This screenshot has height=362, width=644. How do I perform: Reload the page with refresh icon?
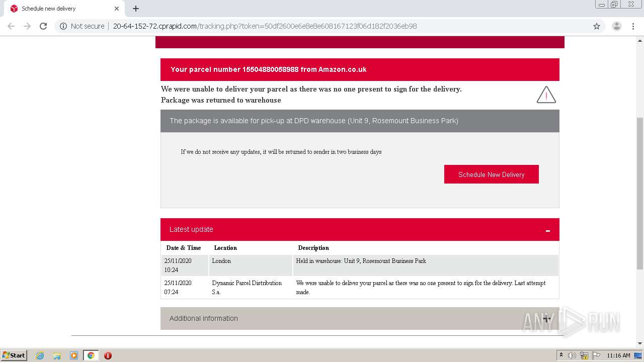43,26
